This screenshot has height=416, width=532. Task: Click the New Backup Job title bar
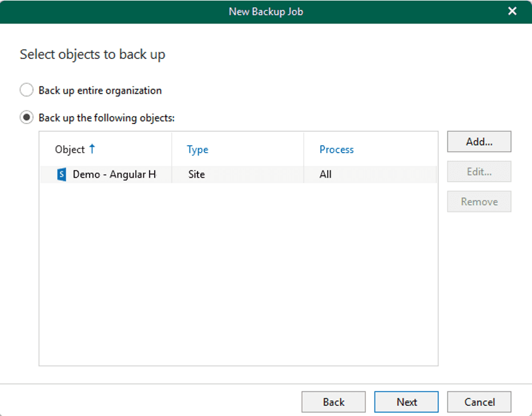tap(266, 11)
